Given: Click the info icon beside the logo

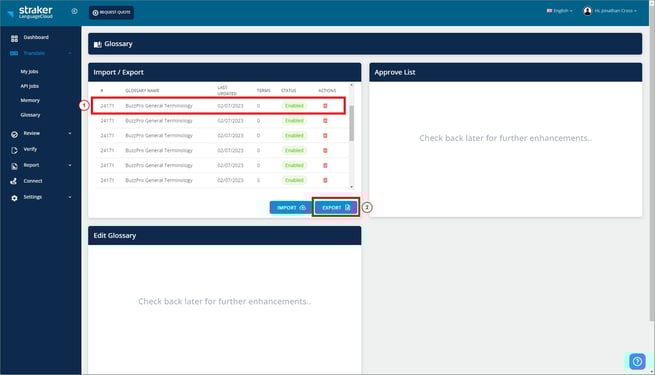Looking at the screenshot, I should [74, 11].
